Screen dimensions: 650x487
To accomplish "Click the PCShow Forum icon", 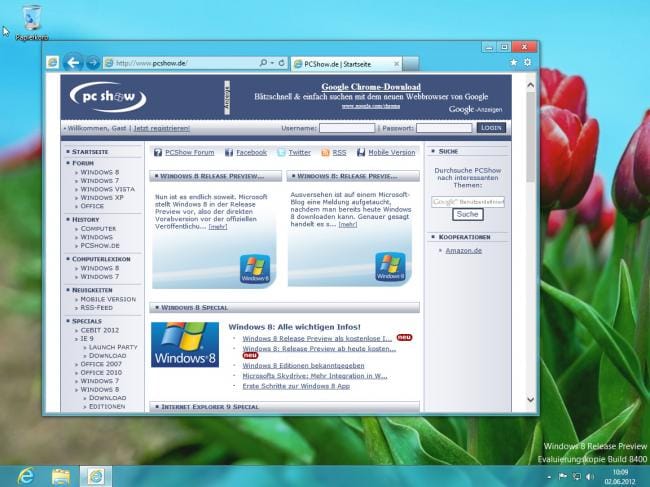I will (x=158, y=153).
